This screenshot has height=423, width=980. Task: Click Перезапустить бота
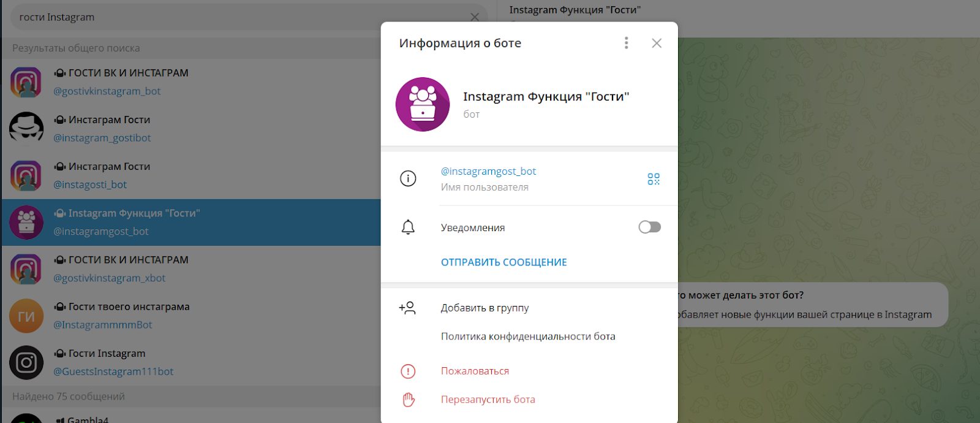pos(488,399)
